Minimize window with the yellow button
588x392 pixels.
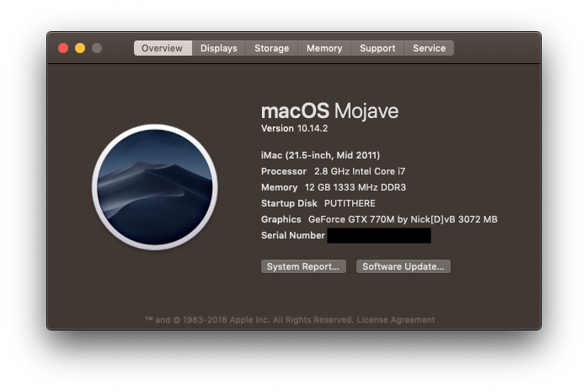click(80, 48)
